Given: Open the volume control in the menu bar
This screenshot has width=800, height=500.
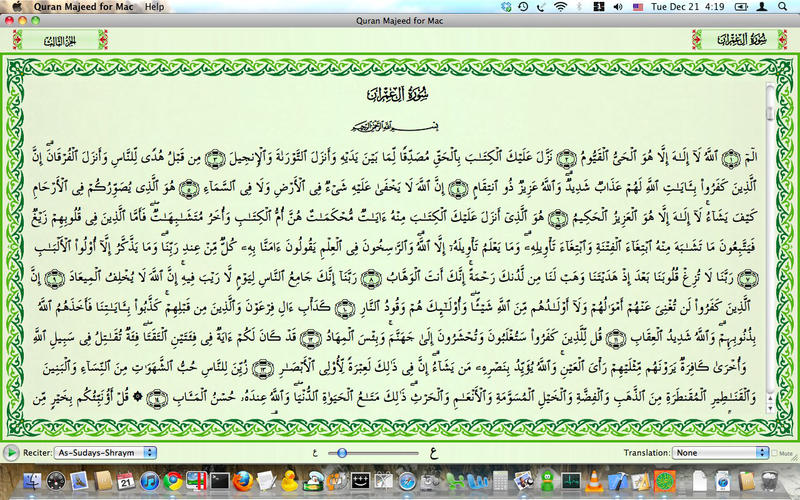Looking at the screenshot, I should point(618,7).
